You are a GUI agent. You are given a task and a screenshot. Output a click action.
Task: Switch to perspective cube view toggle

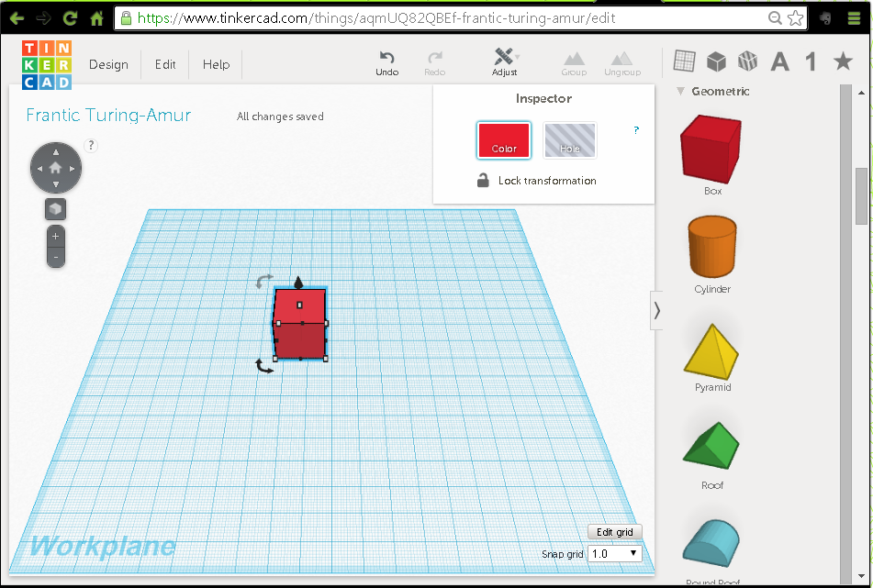(x=56, y=209)
